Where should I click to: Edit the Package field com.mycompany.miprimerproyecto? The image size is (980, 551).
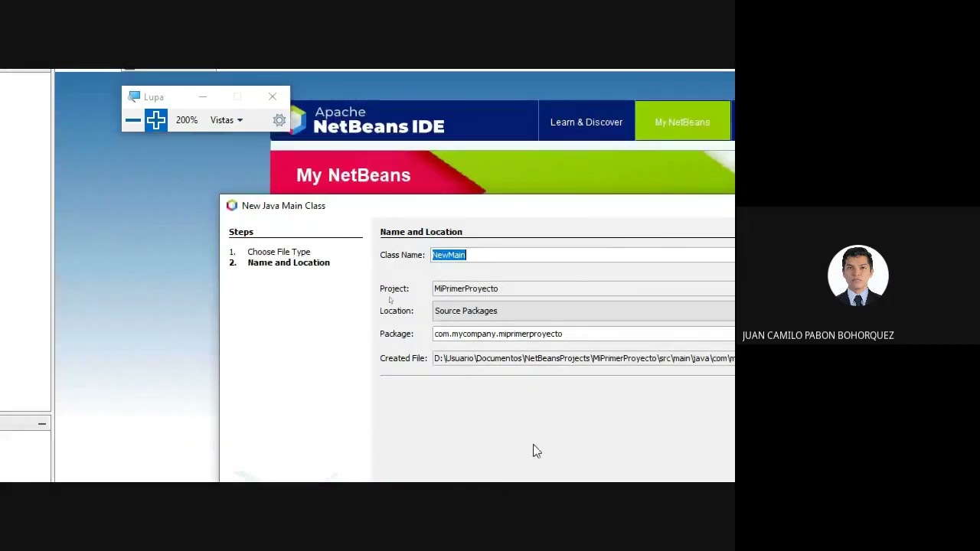583,334
